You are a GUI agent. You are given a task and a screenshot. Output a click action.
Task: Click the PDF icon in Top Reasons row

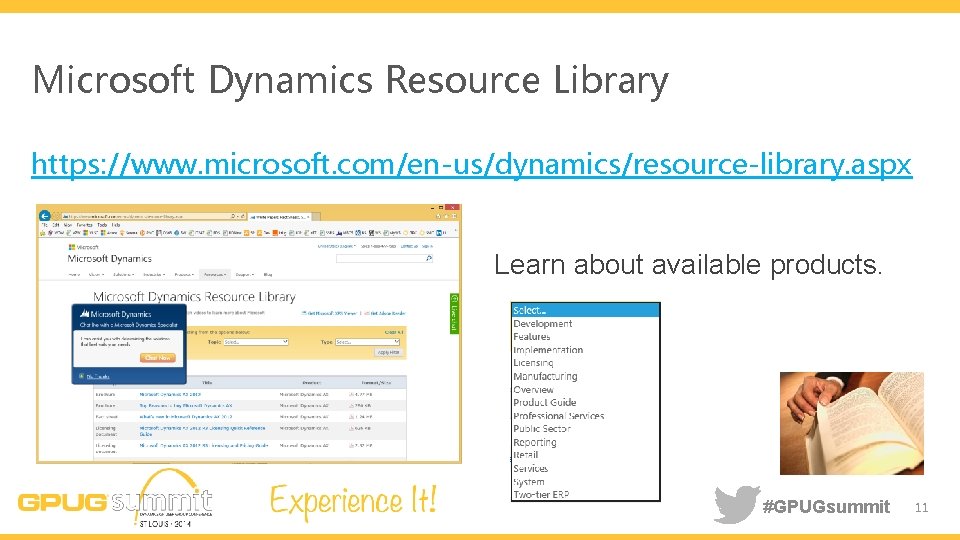tap(351, 405)
